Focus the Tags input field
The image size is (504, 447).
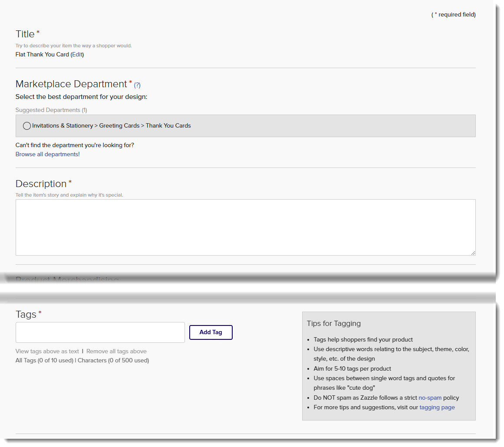pyautogui.click(x=100, y=332)
